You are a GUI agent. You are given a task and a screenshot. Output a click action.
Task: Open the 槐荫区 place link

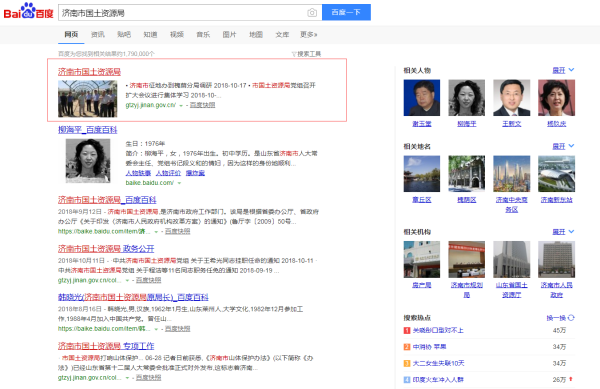(x=466, y=200)
